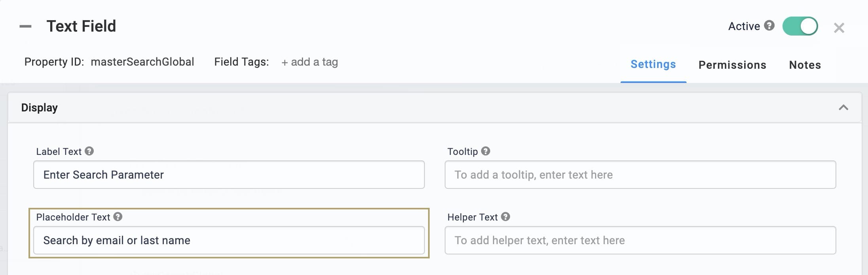Collapse the Display section chevron
The width and height of the screenshot is (868, 275).
tap(843, 107)
